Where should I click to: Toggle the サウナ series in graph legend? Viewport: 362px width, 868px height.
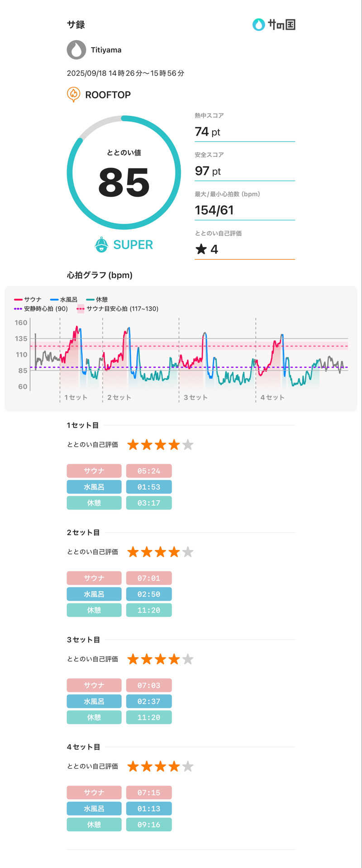[x=28, y=299]
